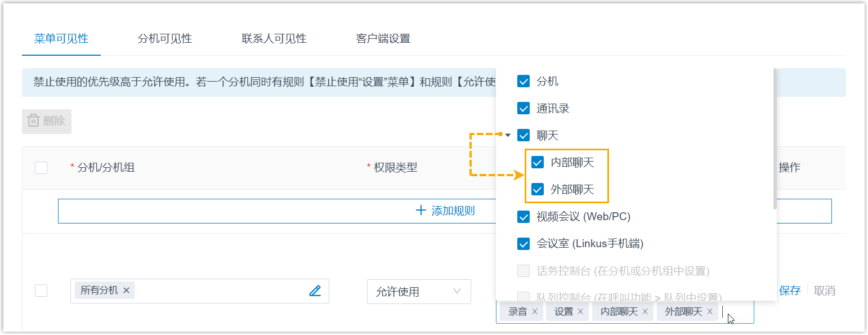Uncheck 视频会议 (Web/PC) option

coord(524,217)
